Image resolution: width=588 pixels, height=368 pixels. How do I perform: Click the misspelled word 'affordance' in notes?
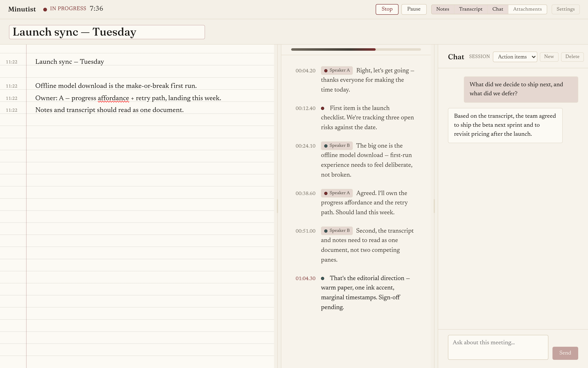113,98
